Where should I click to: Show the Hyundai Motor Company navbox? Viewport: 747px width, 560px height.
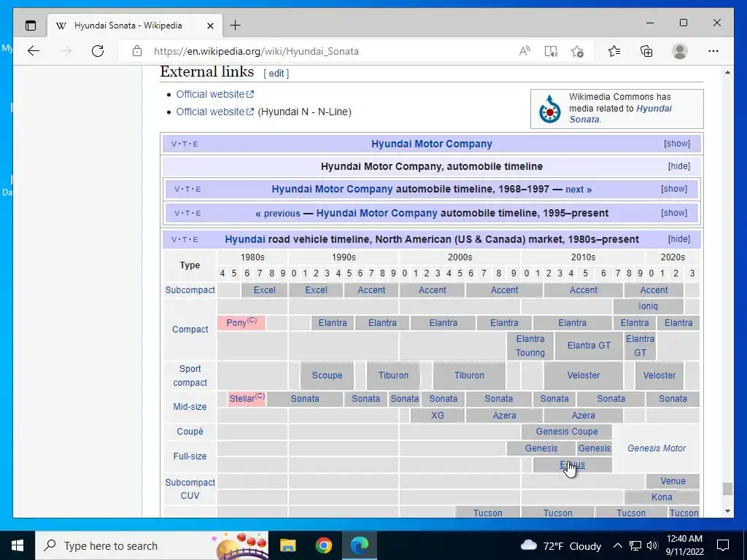click(677, 144)
